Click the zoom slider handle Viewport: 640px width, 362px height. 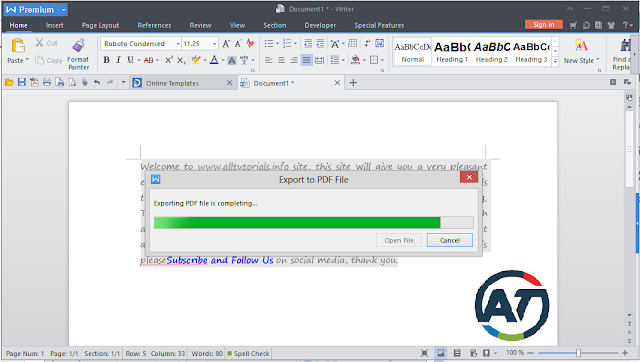pos(578,353)
